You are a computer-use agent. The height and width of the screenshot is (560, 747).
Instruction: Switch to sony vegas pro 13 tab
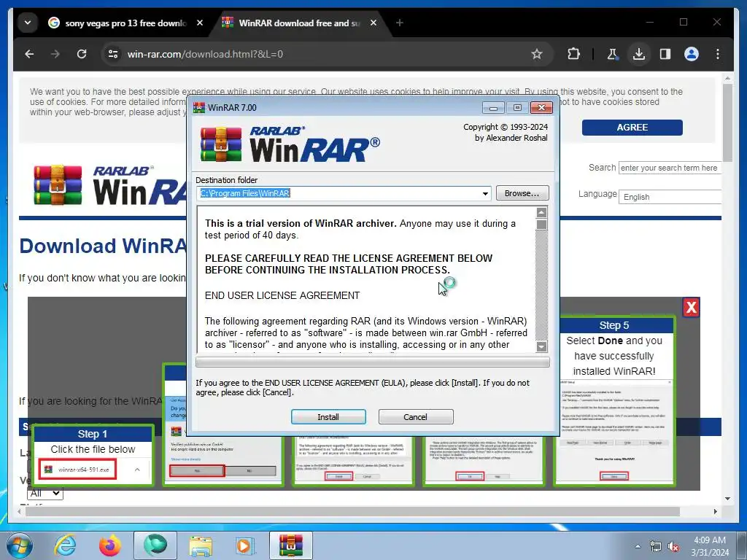click(x=125, y=23)
